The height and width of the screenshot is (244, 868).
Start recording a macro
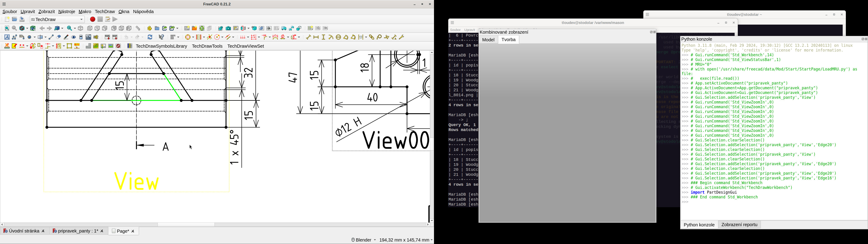click(92, 19)
